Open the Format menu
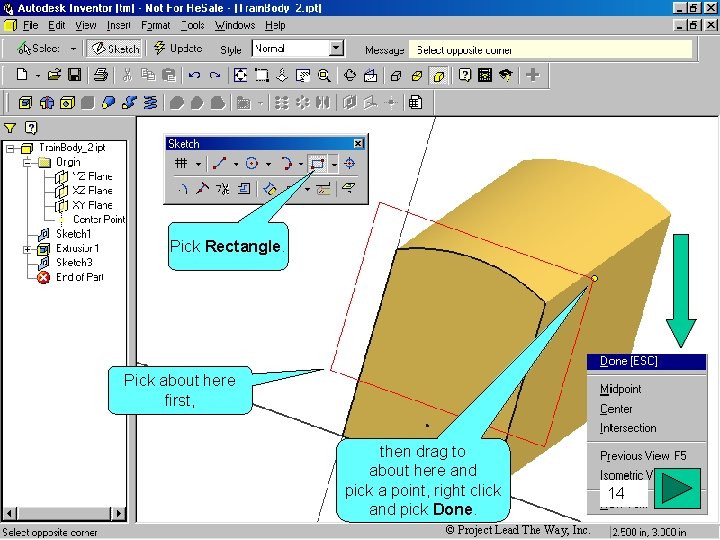Viewport: 720px width, 540px height. pyautogui.click(x=155, y=25)
